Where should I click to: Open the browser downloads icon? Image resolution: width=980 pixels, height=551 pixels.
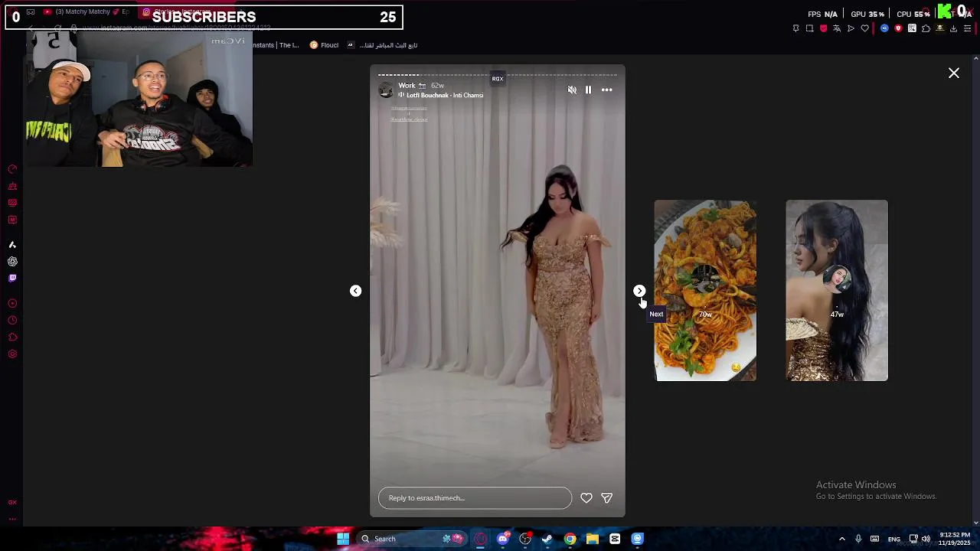(953, 28)
